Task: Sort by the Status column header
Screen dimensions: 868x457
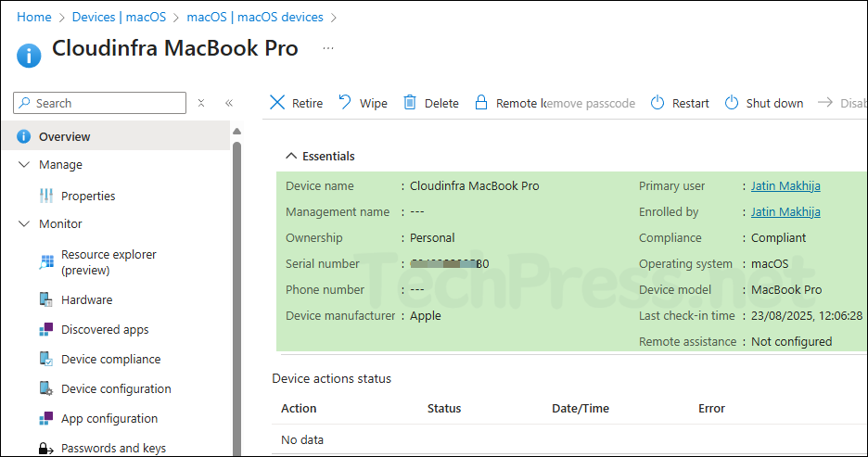Action: tap(444, 408)
